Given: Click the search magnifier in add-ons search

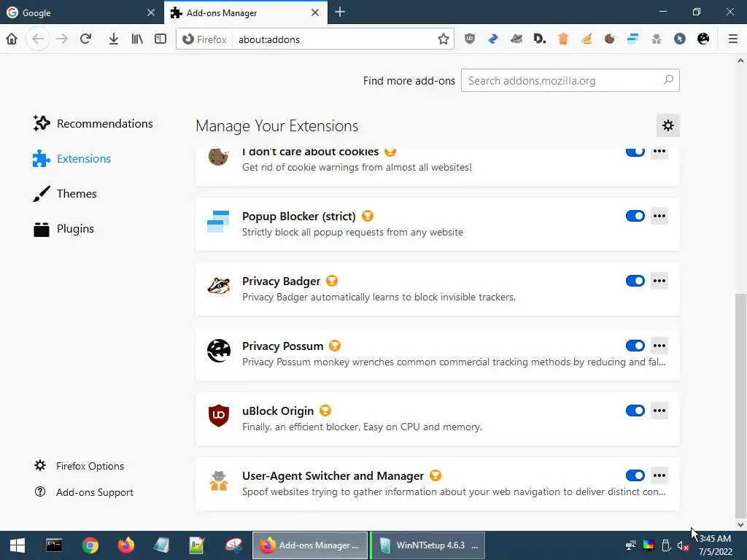Looking at the screenshot, I should (x=668, y=80).
